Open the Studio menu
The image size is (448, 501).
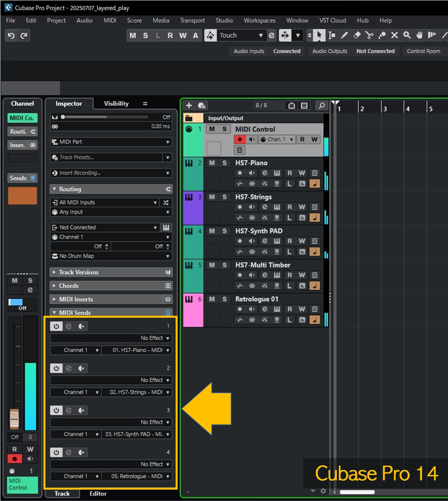[224, 20]
